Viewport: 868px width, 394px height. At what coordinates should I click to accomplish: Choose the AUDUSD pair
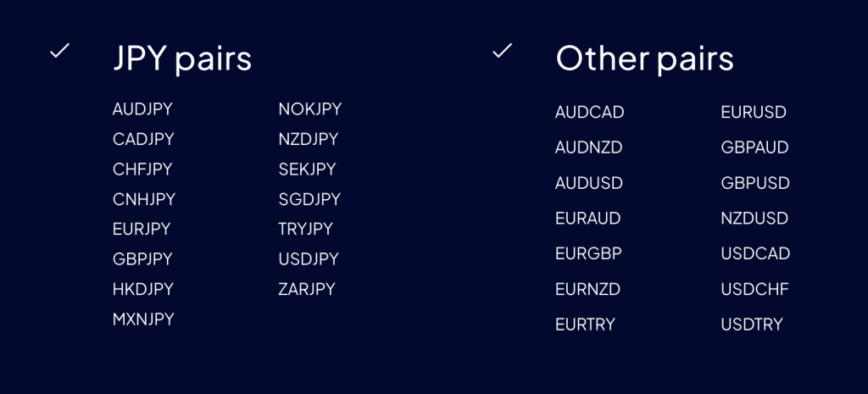coord(589,183)
